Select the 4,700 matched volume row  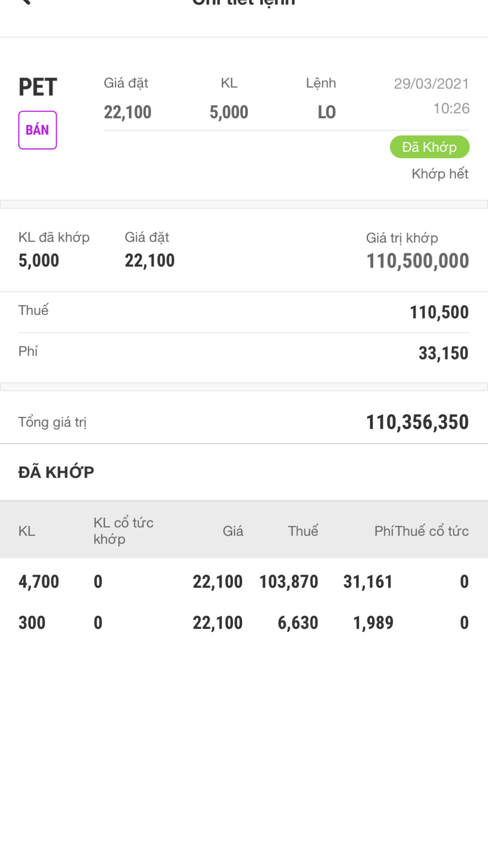point(39,582)
